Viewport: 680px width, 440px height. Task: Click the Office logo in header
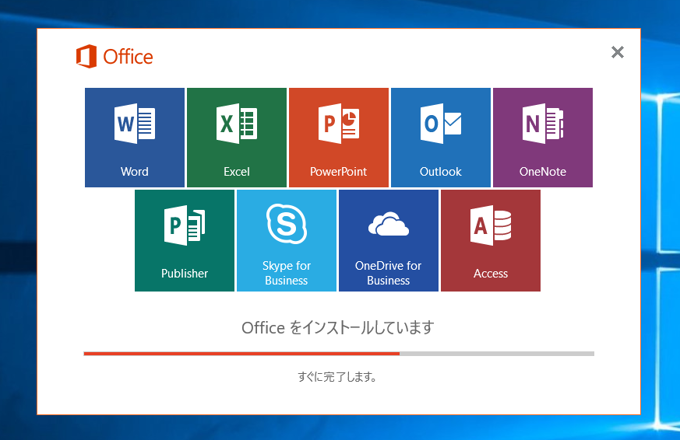(x=114, y=56)
